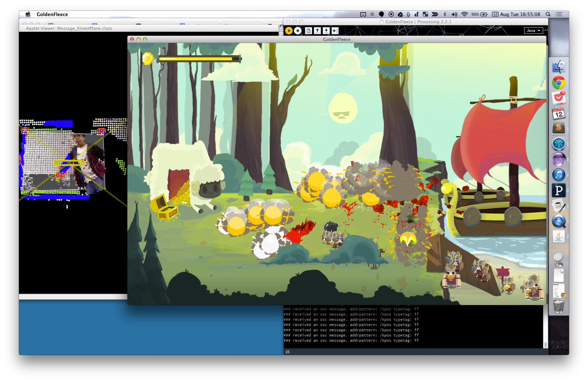Click the gold coin icon in game HUD
The image size is (588, 382).
point(148,58)
